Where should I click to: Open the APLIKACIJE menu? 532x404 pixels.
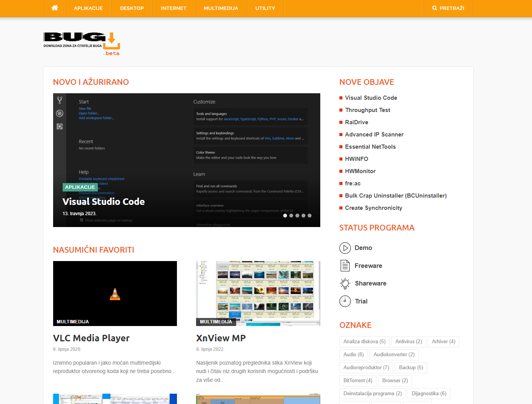click(x=88, y=8)
